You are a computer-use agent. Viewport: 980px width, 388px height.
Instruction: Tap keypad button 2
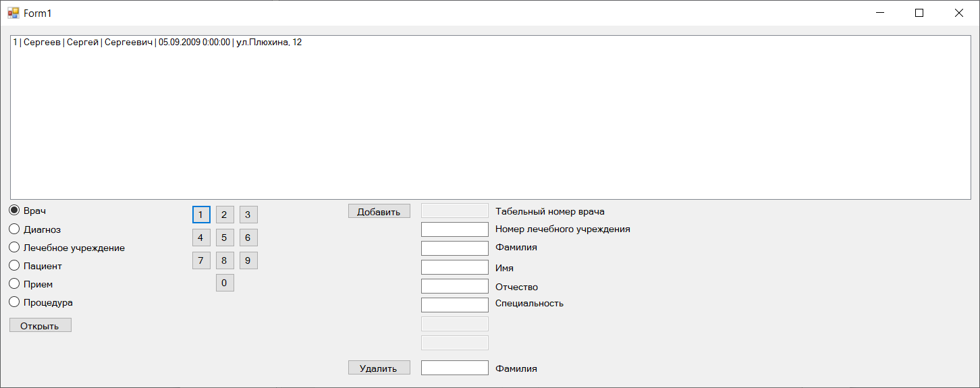tap(225, 215)
